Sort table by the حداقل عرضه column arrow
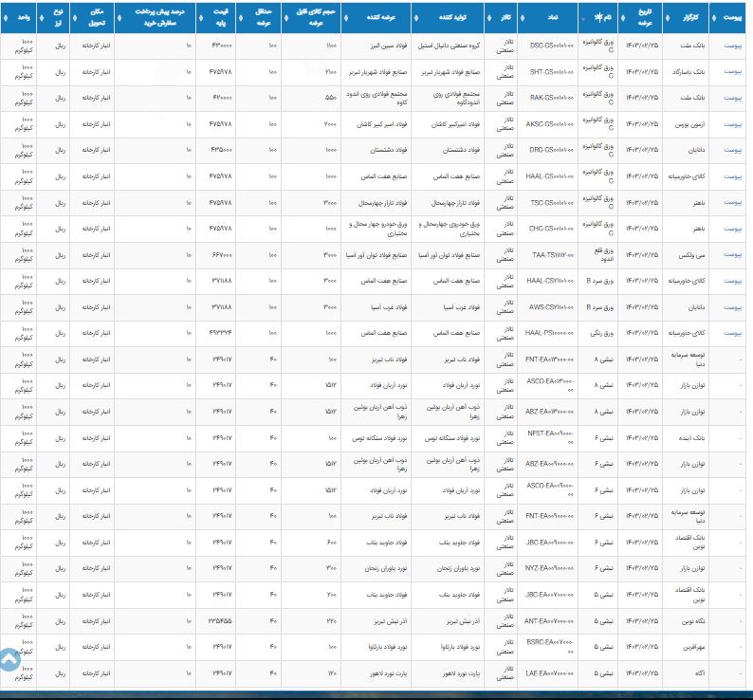This screenshot has width=753, height=700. (241, 18)
